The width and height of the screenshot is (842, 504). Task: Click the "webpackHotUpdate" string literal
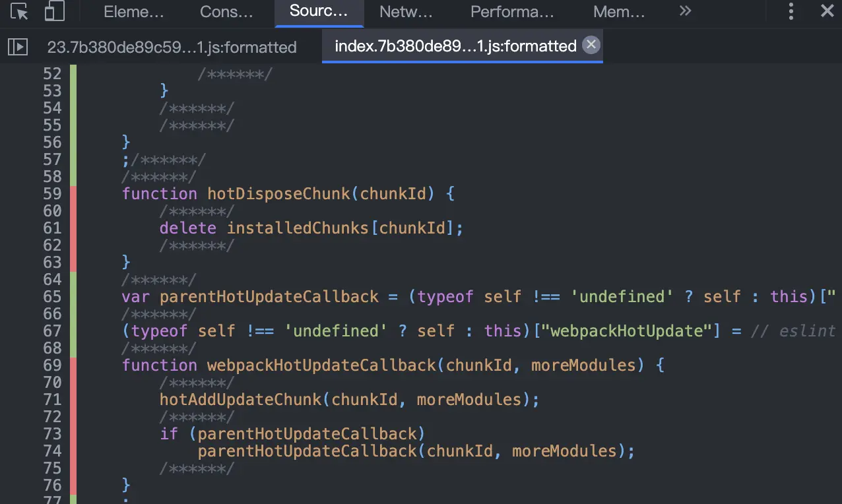pos(631,331)
